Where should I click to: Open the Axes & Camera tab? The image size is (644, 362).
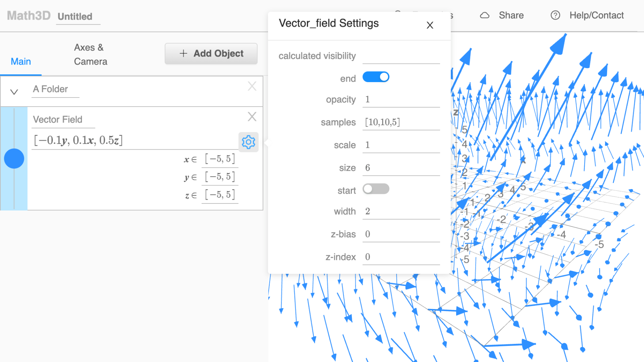[x=90, y=54]
